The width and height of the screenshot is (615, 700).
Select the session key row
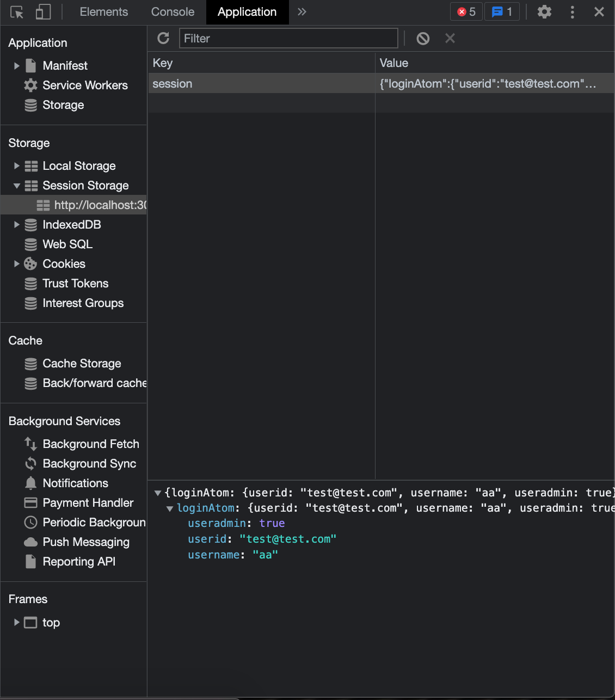pyautogui.click(x=261, y=84)
